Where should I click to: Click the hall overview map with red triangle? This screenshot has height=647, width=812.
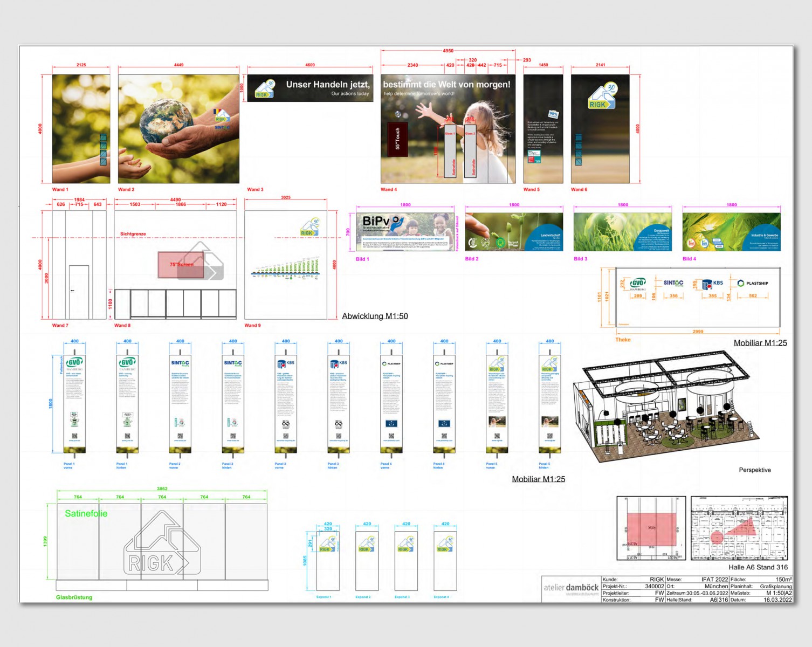click(x=739, y=528)
